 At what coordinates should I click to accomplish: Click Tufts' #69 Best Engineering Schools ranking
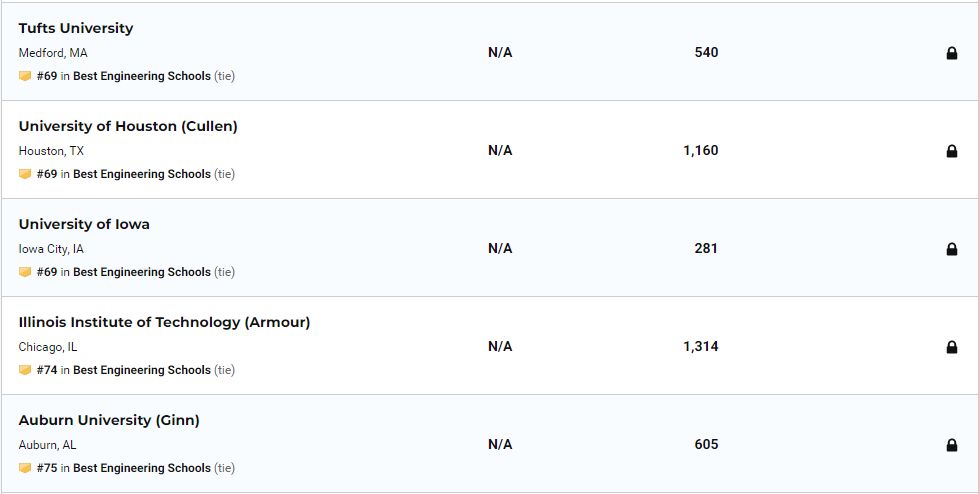pos(124,76)
